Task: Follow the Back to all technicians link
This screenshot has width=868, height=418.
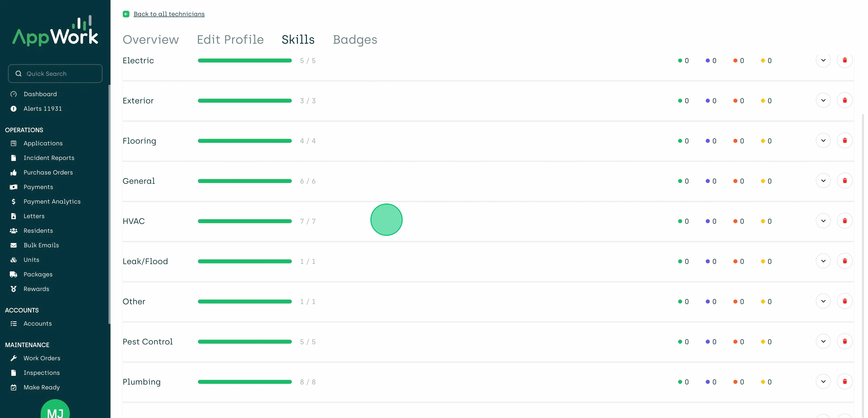Action: pos(169,14)
